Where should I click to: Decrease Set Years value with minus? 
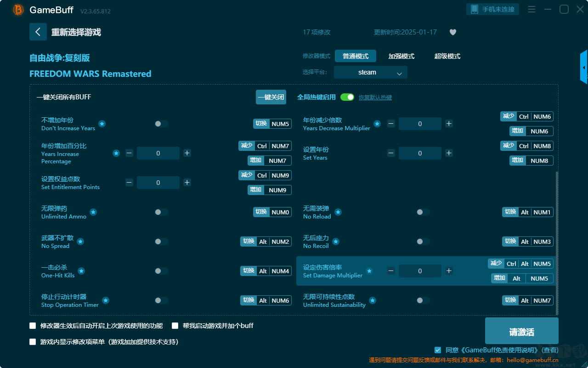pyautogui.click(x=391, y=153)
